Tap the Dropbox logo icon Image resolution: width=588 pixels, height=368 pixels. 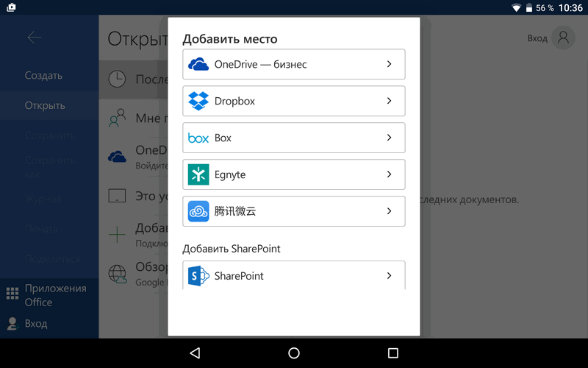coord(198,101)
